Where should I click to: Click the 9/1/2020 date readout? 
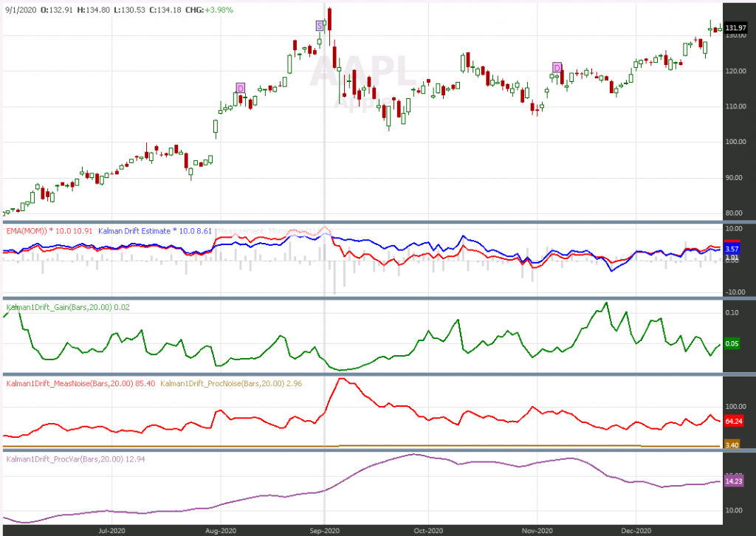[x=21, y=10]
